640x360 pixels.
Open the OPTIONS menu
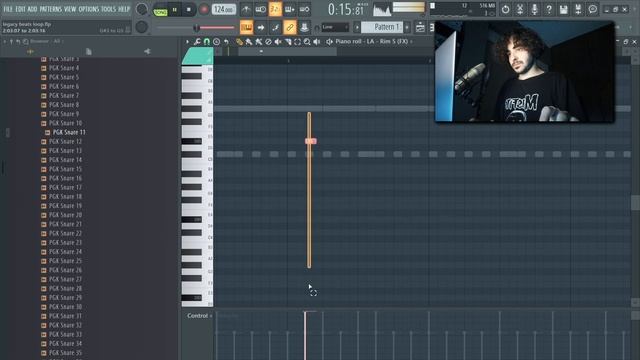(x=89, y=9)
